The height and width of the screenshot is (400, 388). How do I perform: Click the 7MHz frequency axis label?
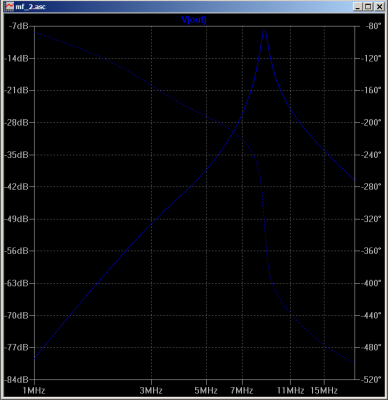pyautogui.click(x=242, y=391)
